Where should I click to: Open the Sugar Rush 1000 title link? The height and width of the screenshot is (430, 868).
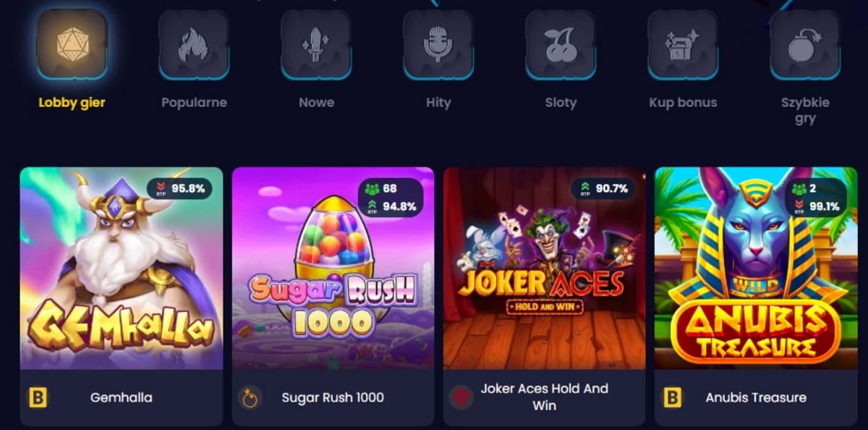(333, 397)
